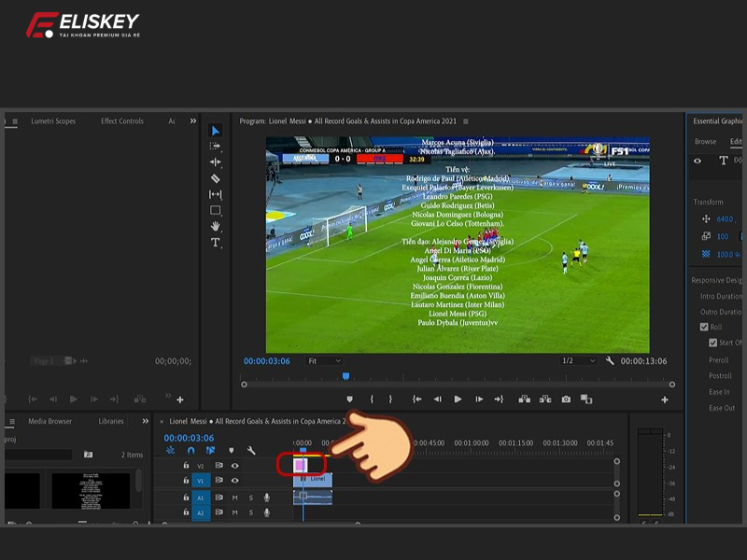Select the Razor tool

click(x=215, y=177)
